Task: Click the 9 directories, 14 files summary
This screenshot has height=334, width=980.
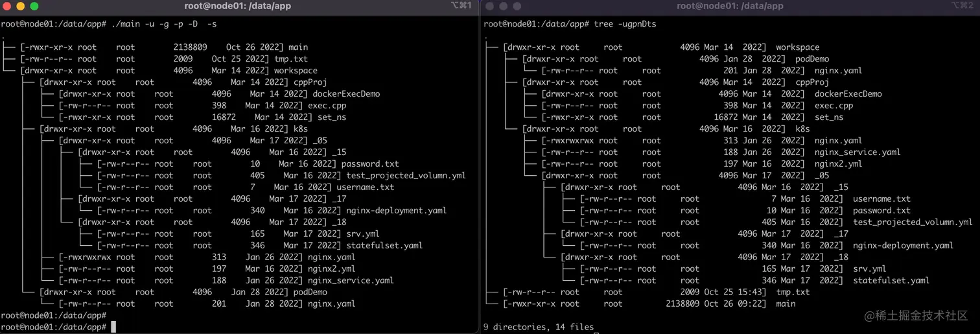Action: pyautogui.click(x=539, y=328)
